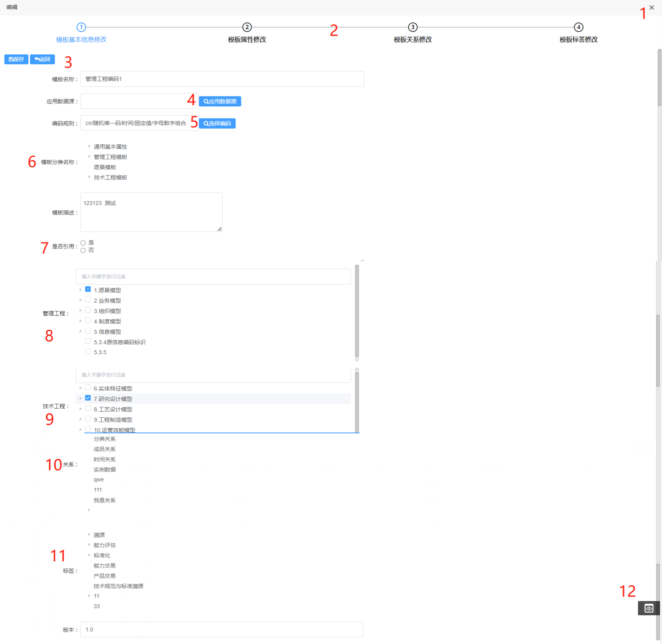Click step 3 circle icon
The image size is (662, 644).
413,27
